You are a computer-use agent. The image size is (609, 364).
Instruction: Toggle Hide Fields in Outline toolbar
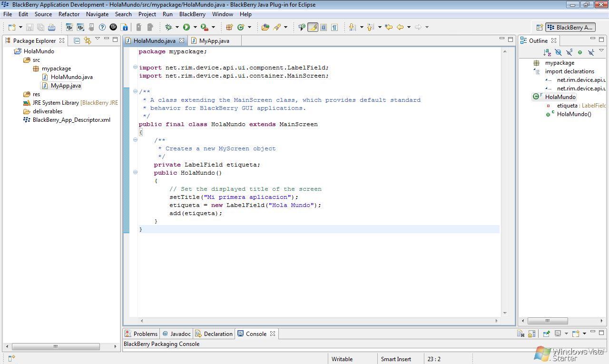[x=558, y=52]
